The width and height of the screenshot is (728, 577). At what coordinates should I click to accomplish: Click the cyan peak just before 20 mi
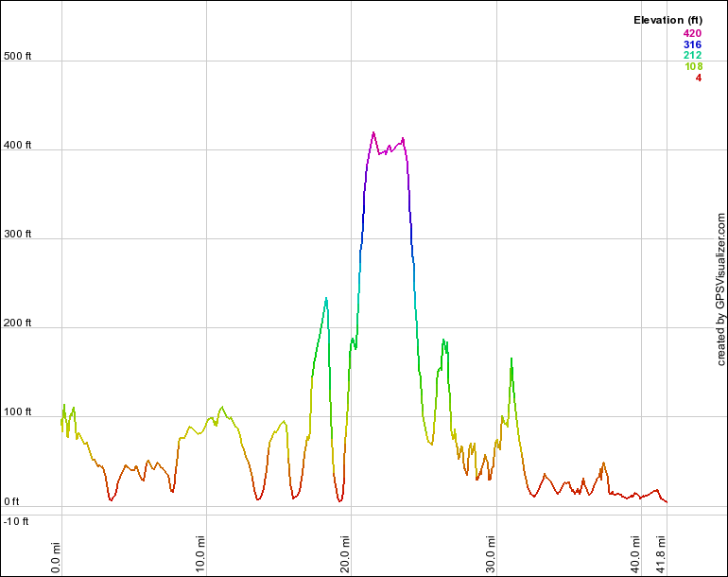(326, 299)
